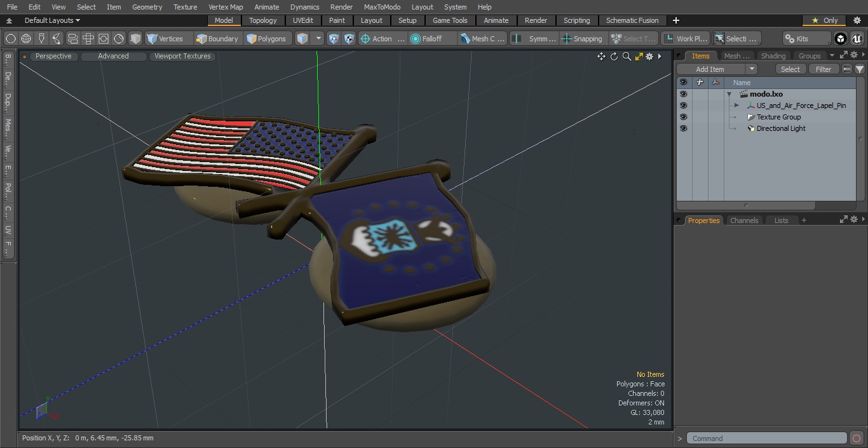Select the circle selection mode icon
The width and height of the screenshot is (868, 448).
10,39
